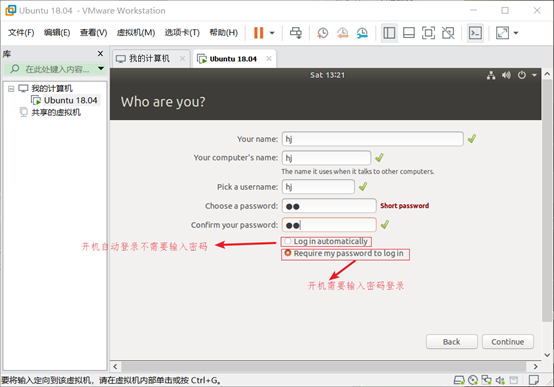
Task: Open the 编辑(E) menu
Action: [57, 33]
